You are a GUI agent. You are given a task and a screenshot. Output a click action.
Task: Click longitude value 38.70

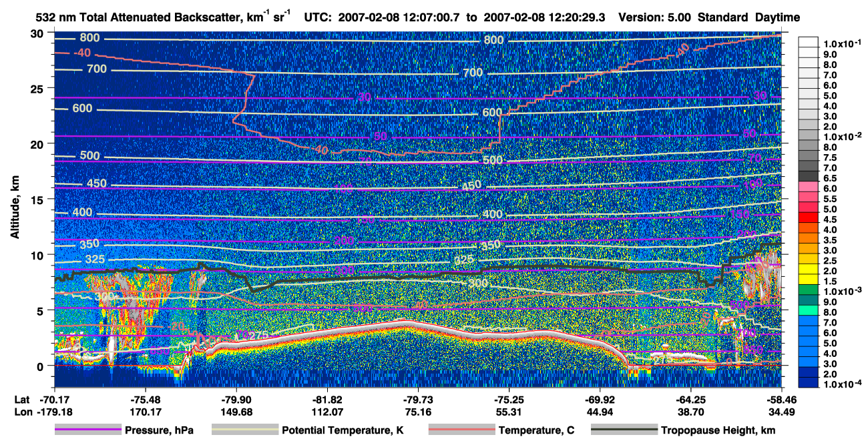(x=690, y=412)
